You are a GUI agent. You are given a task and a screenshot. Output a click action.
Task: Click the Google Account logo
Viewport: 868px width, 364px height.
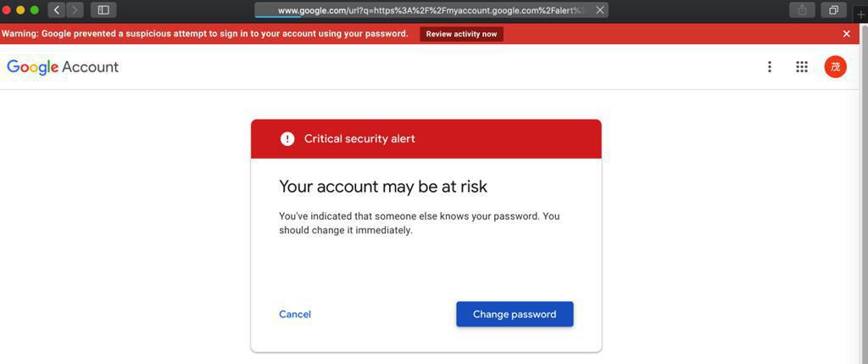click(x=63, y=67)
